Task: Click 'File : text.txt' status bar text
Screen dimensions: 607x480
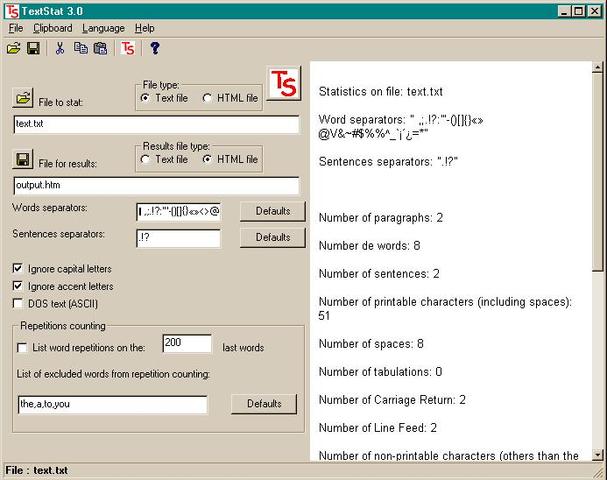Action: [x=36, y=471]
